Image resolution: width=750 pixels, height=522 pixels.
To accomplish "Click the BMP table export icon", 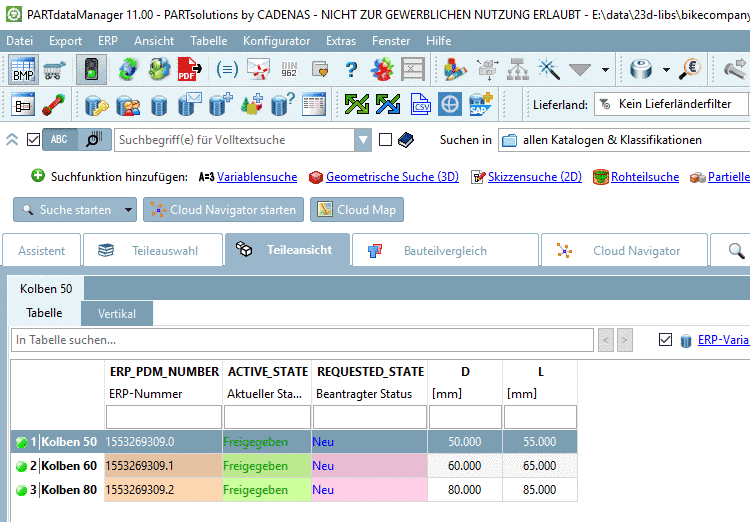I will [x=23, y=70].
